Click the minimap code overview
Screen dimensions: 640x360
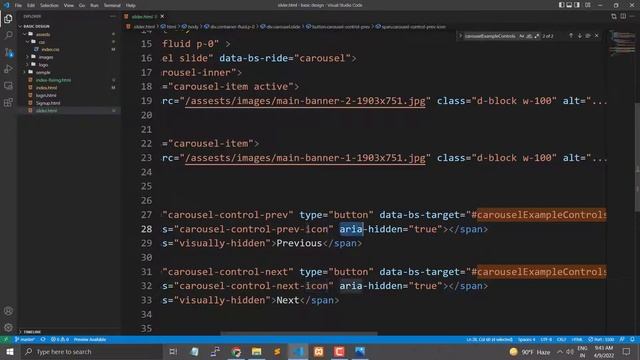pyautogui.click(x=622, y=43)
